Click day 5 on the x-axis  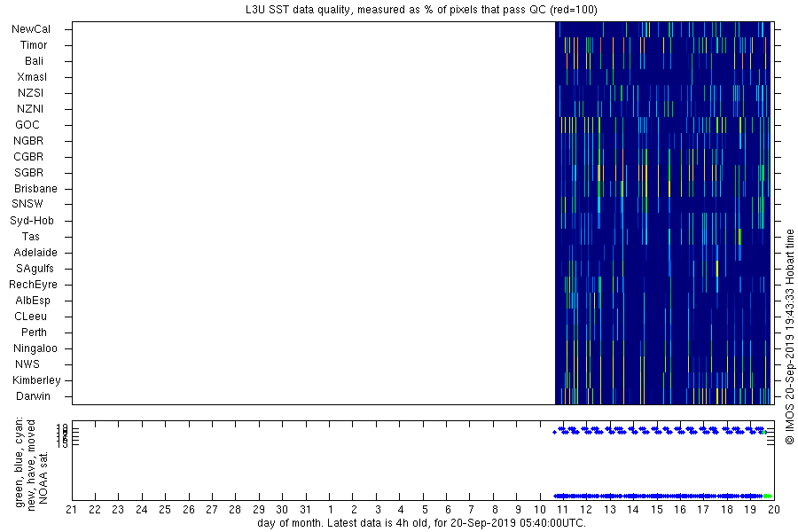click(x=425, y=510)
